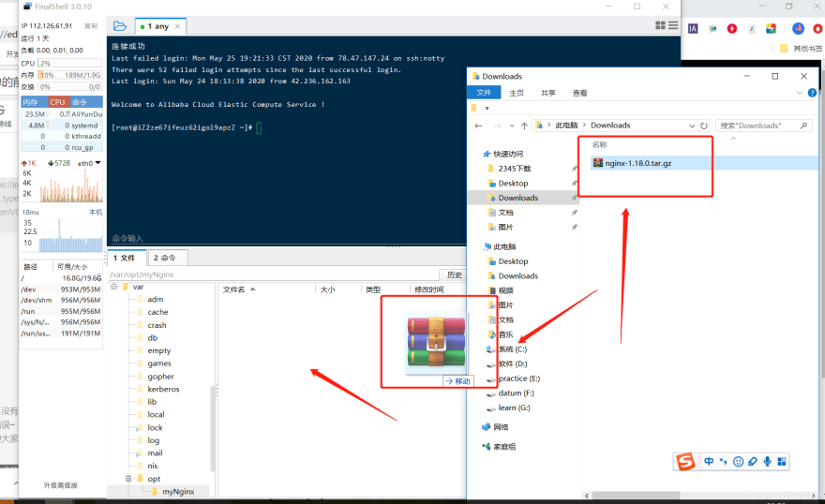Image resolution: width=825 pixels, height=504 pixels.
Task: Click the 本机 ping link
Action: click(96, 213)
